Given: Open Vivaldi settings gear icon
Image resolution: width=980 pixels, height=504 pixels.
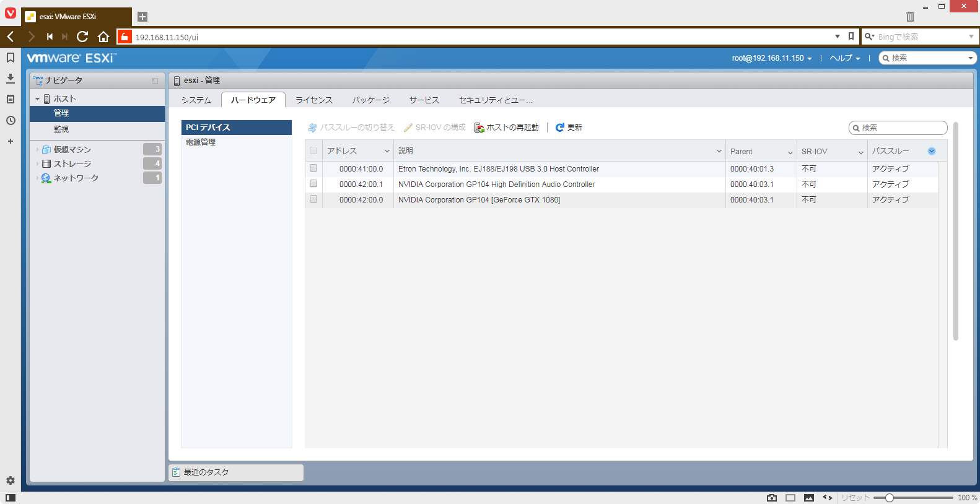Looking at the screenshot, I should click(x=11, y=480).
